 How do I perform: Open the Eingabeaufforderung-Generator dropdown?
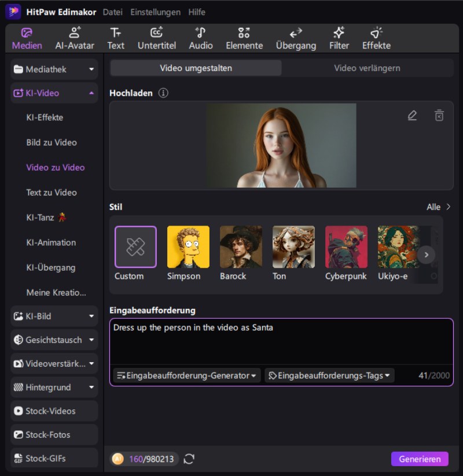(x=187, y=375)
